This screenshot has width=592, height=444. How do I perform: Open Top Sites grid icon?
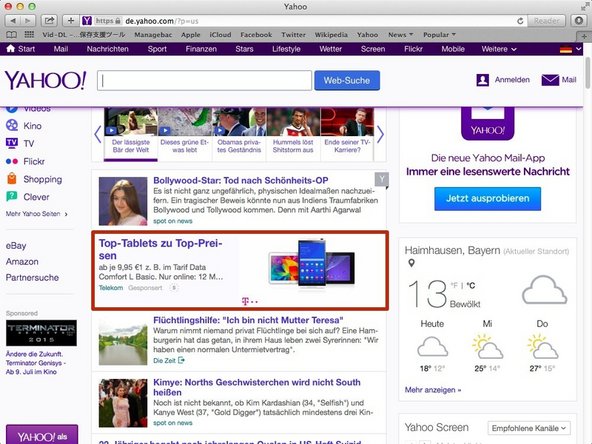(29, 35)
